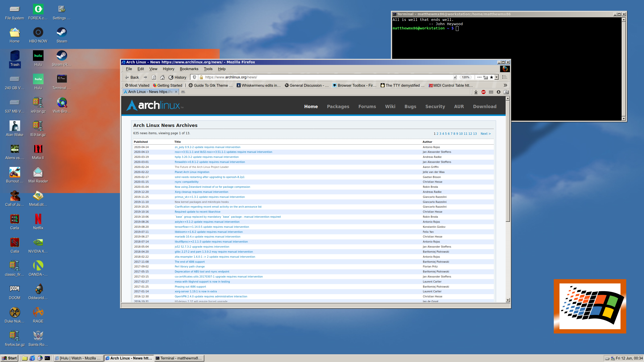
Task: Launch the Mafia II desktop shortcut
Action: tap(38, 152)
